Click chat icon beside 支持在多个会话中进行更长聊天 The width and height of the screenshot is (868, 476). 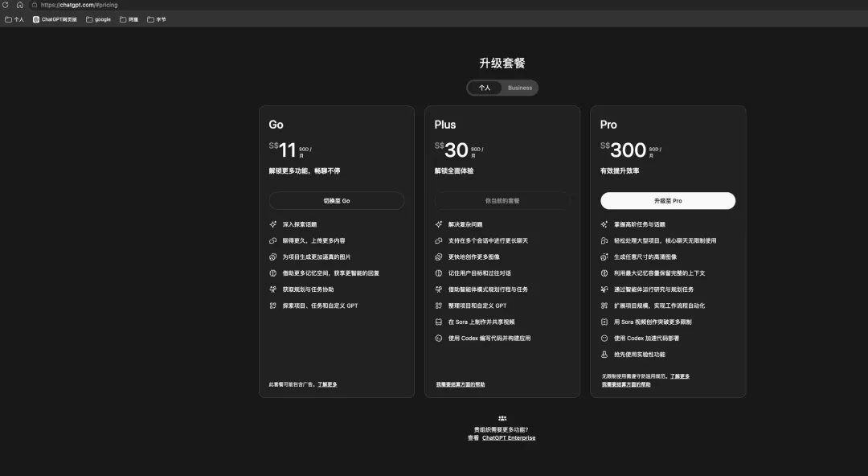point(439,240)
